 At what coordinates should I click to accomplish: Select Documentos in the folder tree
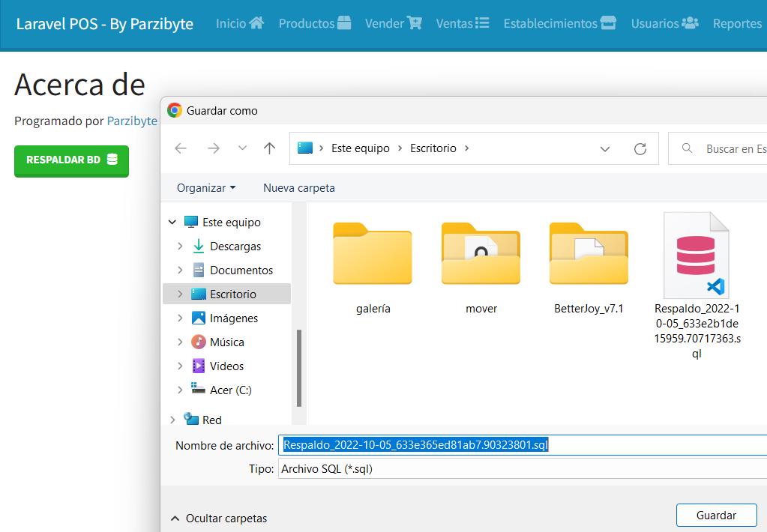(x=241, y=270)
